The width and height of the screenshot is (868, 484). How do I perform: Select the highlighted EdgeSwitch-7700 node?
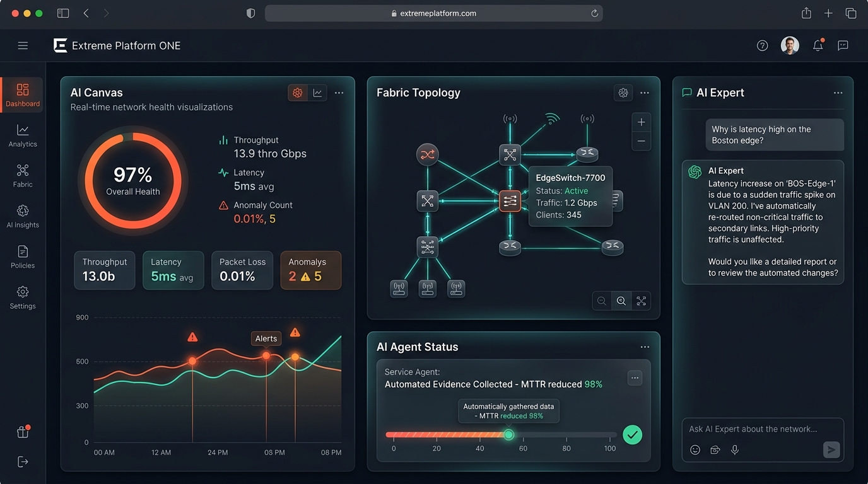[510, 201]
